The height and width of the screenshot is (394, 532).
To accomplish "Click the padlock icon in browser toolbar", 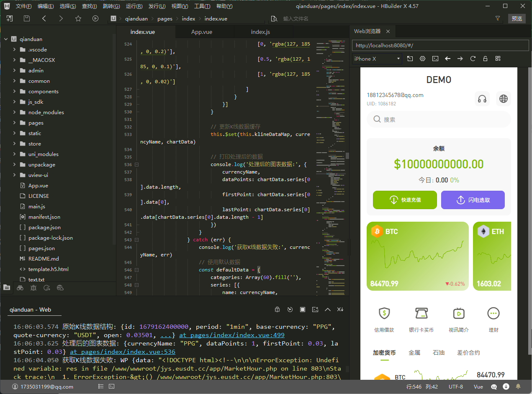I will point(485,59).
